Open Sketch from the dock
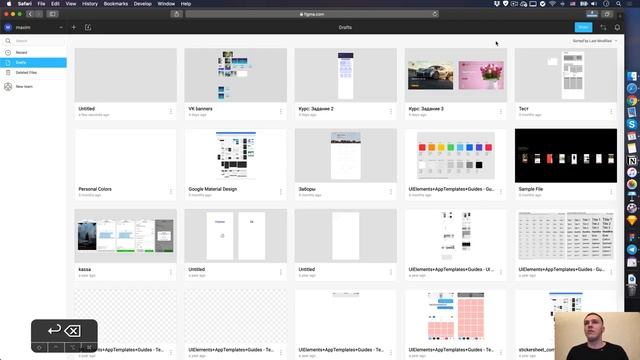Image resolution: width=640 pixels, height=360 pixels. tap(632, 220)
